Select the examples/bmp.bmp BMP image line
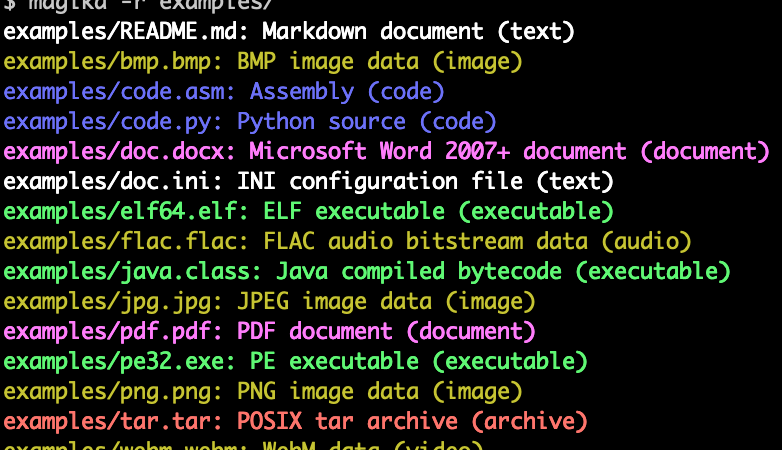782x450 pixels. point(263,62)
